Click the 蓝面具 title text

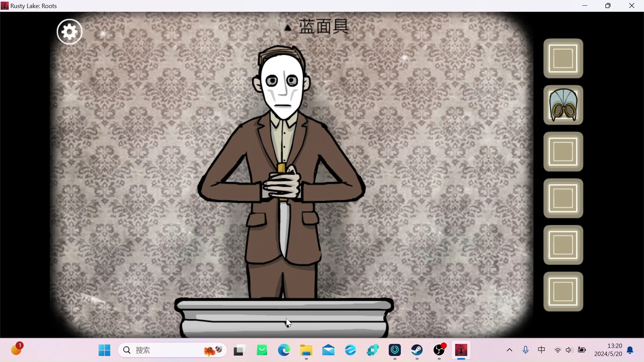point(324,26)
